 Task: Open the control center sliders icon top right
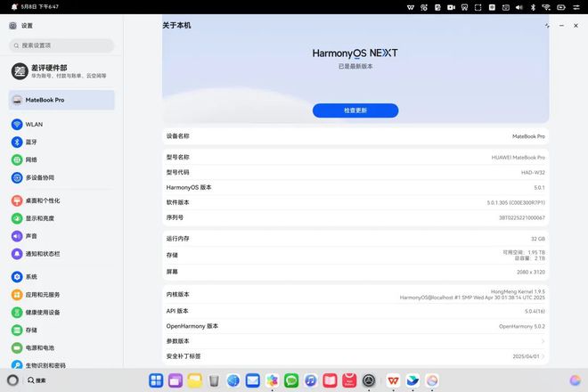coord(576,7)
